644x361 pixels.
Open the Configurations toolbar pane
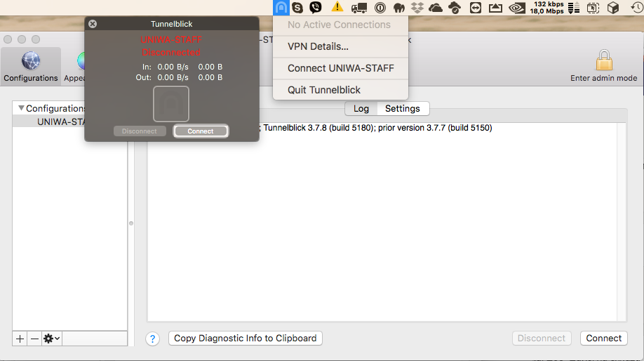31,66
